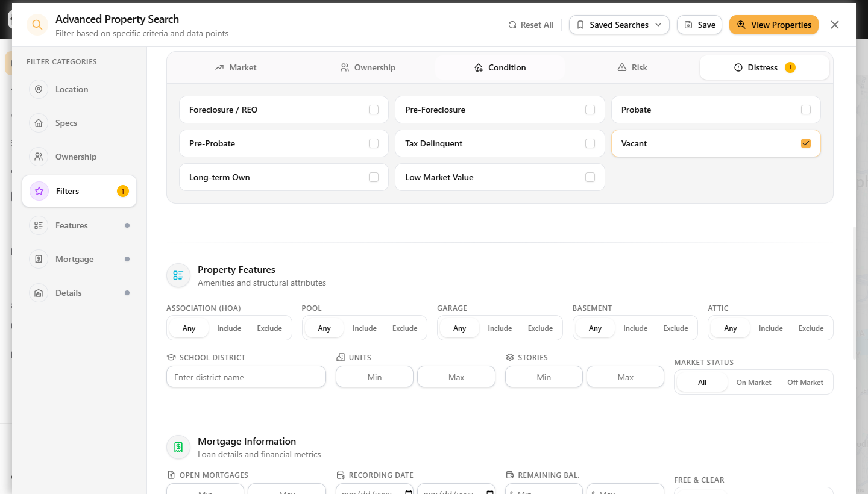868x494 pixels.
Task: Click the Recording Date calendar icon
Action: [x=341, y=475]
